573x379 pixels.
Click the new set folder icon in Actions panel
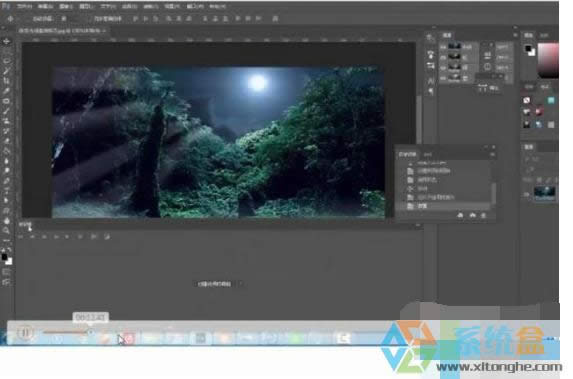pos(460,216)
